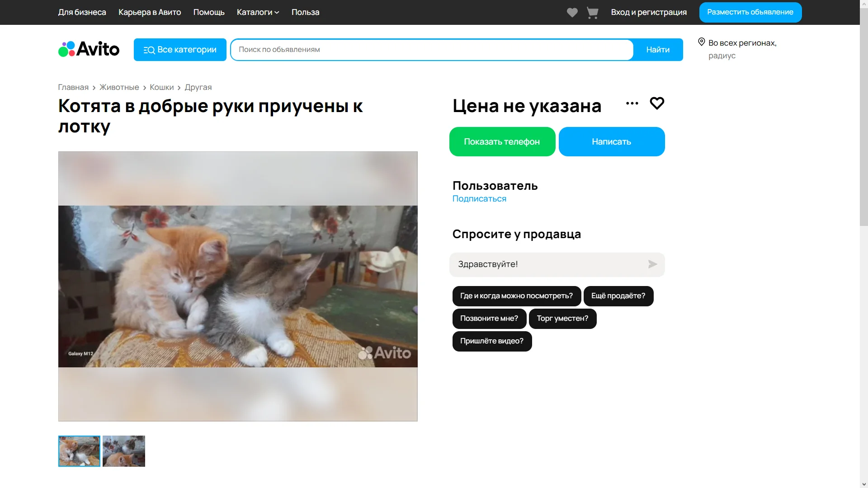Viewport: 868px width, 488px height.
Task: Add the kittens listing to favorites via heart
Action: point(657,103)
